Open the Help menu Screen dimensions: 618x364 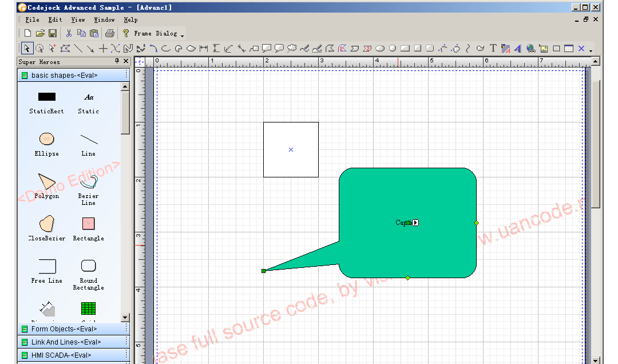click(x=131, y=19)
